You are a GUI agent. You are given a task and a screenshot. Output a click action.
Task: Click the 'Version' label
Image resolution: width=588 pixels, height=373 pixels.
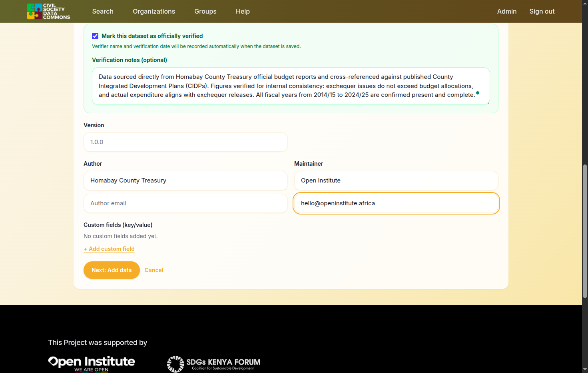pyautogui.click(x=94, y=125)
